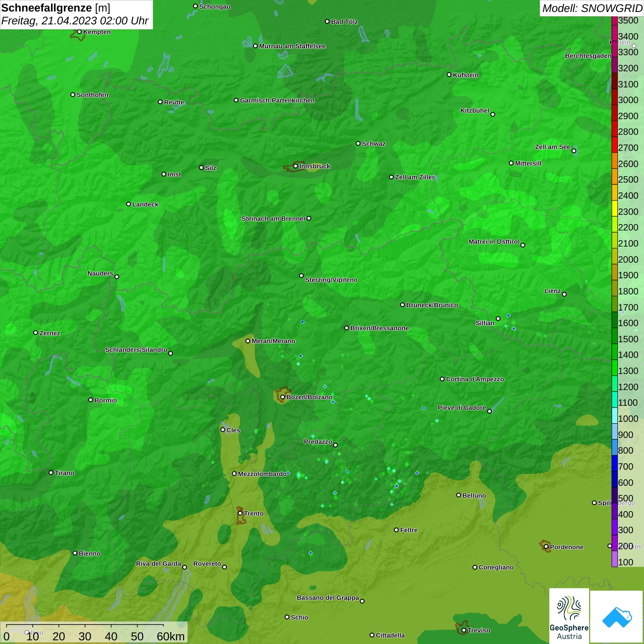Click the 'Schneefallgrenze [m]' title
This screenshot has height=644, width=644.
56,8
